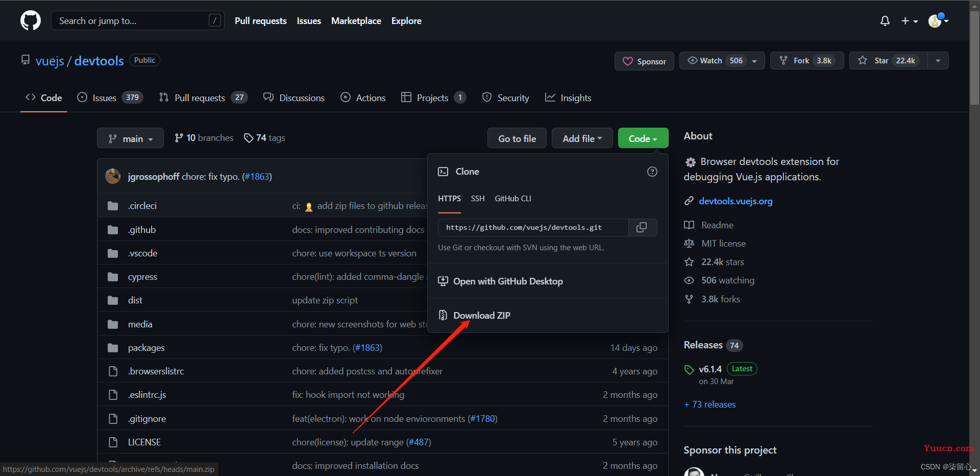Viewport: 980px width, 476px height.
Task: Open the devtools.vuejs.org link
Action: (736, 201)
